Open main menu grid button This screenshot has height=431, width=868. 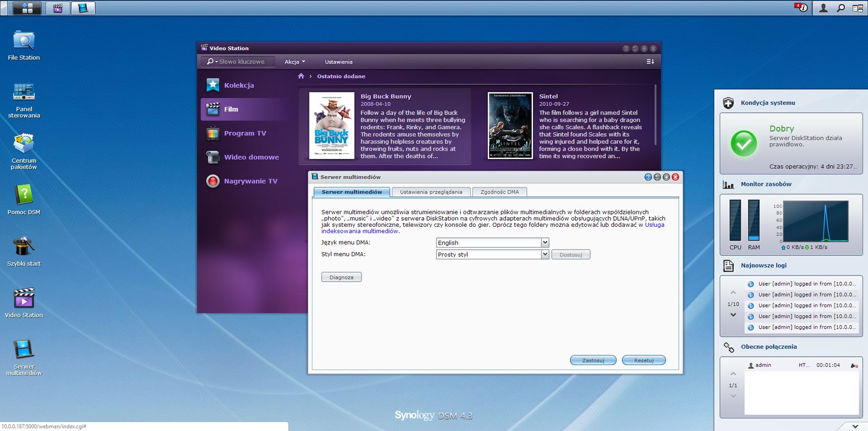pyautogui.click(x=27, y=8)
